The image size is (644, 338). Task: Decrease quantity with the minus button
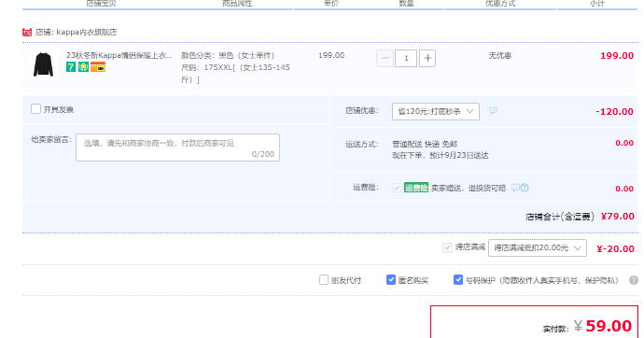click(385, 58)
